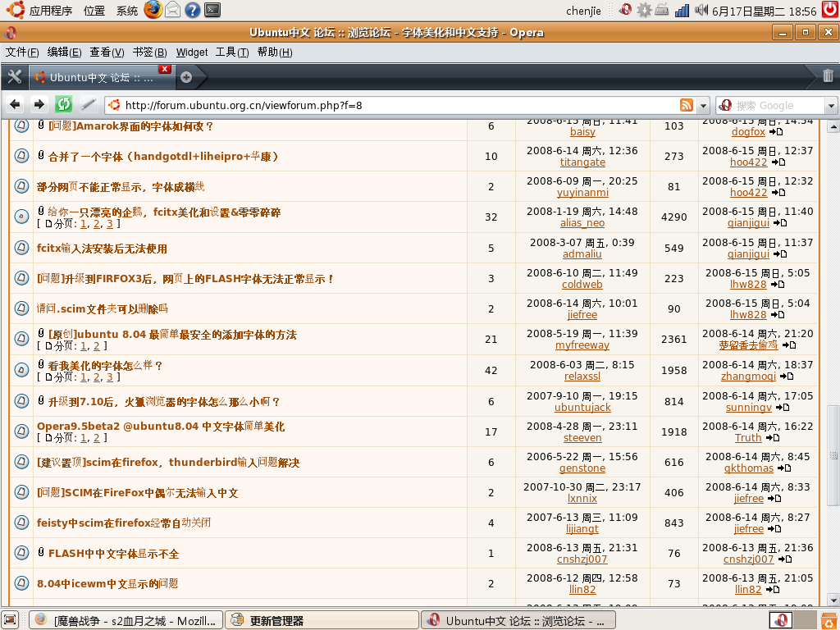Open thread 8.04中icewm中文显示的问题
Viewport: 840px width, 630px height.
107,583
